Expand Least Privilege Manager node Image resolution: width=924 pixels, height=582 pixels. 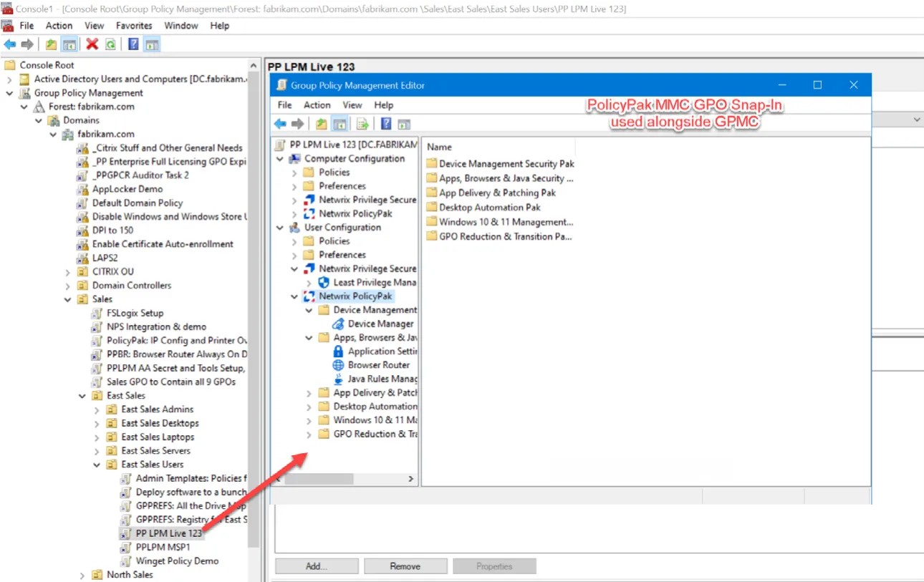(x=309, y=283)
